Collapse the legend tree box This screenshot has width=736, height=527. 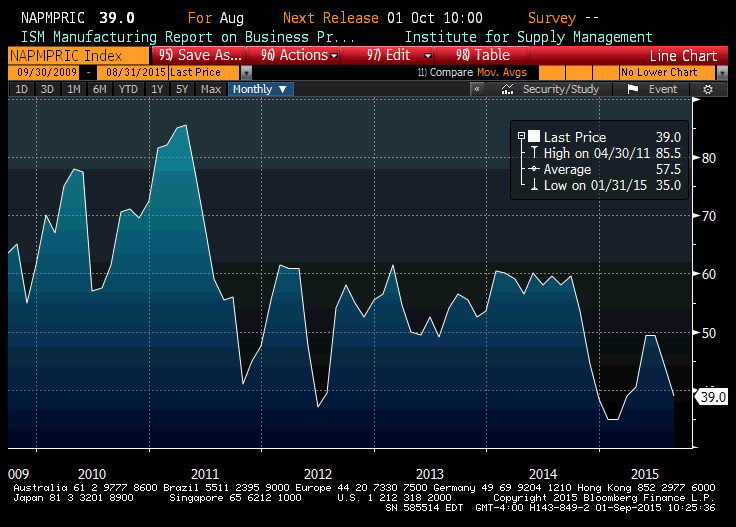[x=521, y=137]
